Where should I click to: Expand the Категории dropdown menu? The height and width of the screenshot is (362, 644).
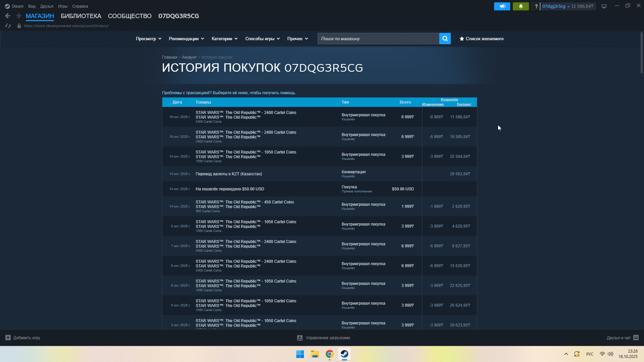224,39
